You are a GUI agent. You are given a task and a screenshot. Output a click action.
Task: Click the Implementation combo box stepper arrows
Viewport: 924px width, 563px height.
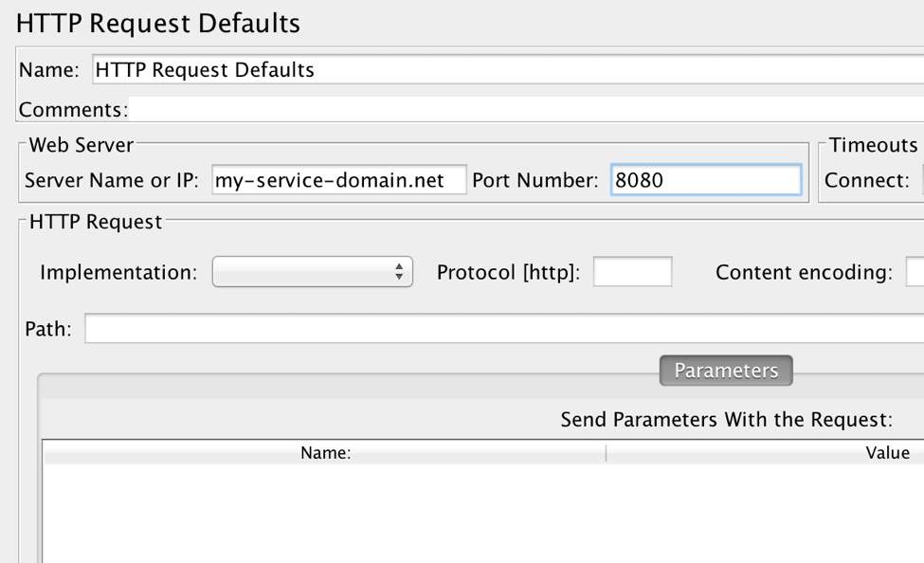(399, 272)
